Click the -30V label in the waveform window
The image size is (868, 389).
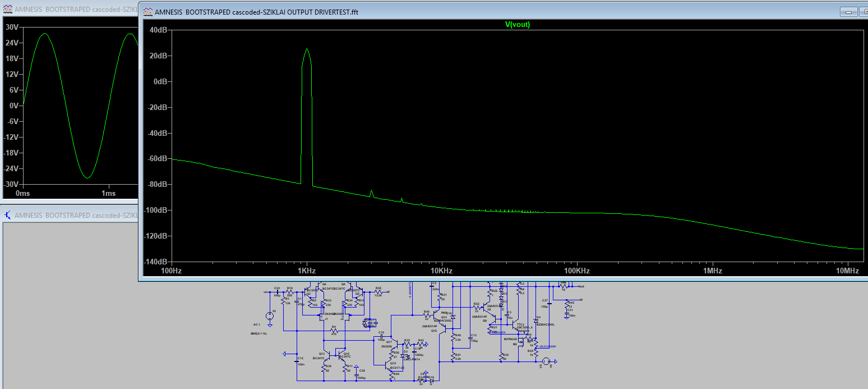click(x=11, y=184)
